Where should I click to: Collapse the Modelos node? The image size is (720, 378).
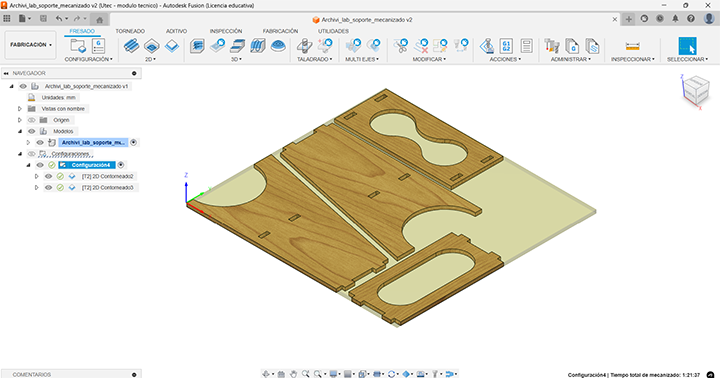[20, 131]
